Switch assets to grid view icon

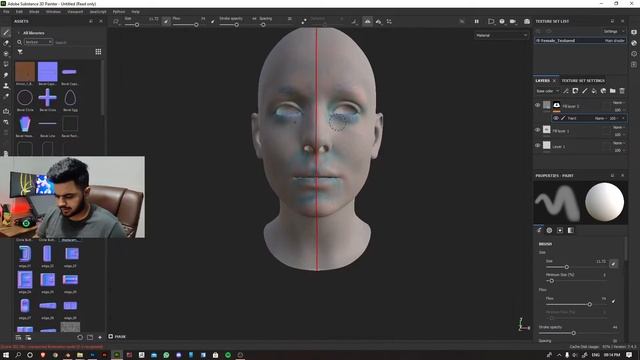(x=98, y=51)
